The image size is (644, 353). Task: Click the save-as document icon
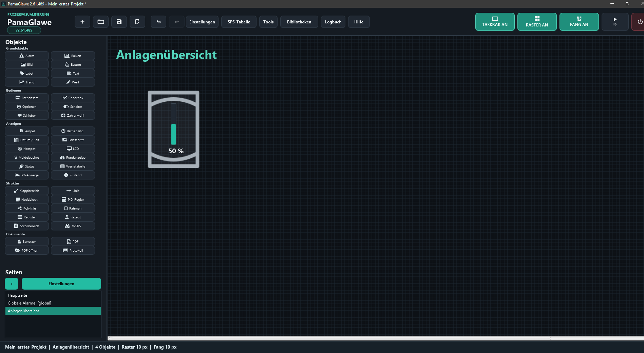pos(137,22)
